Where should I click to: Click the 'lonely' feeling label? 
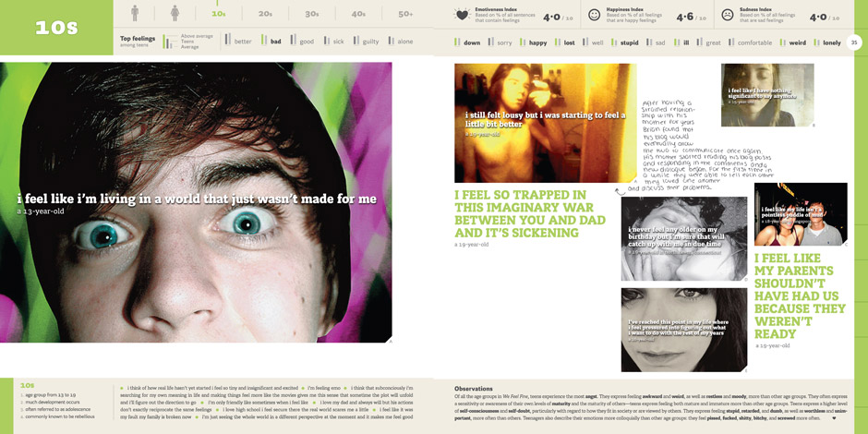click(832, 42)
